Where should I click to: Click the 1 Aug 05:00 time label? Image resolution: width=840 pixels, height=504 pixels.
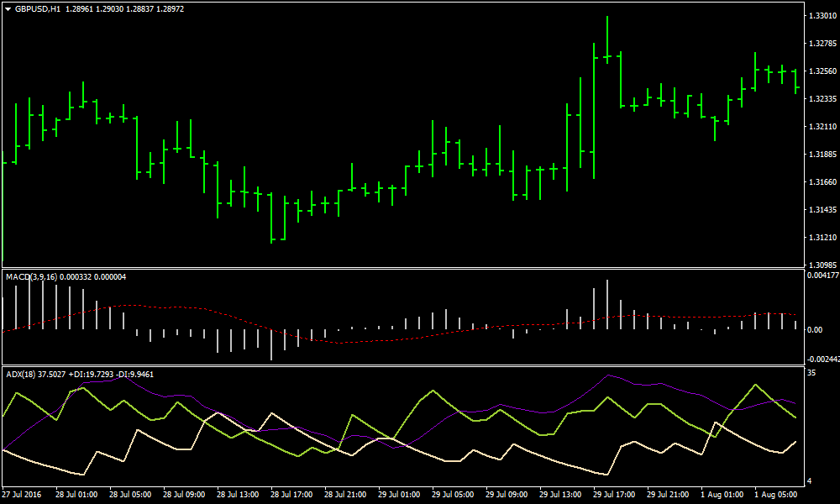(x=775, y=493)
